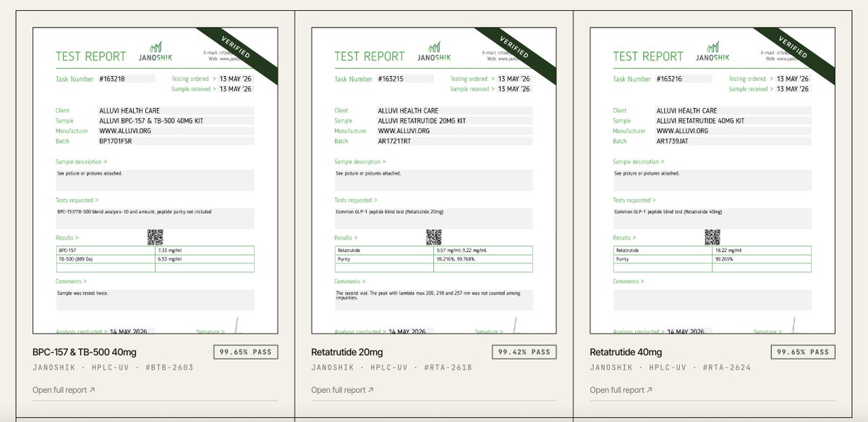The height and width of the screenshot is (422, 868).
Task: Click the 'JANOSHIK · HPLC-UV · #RTA-2624' line
Action: (670, 368)
